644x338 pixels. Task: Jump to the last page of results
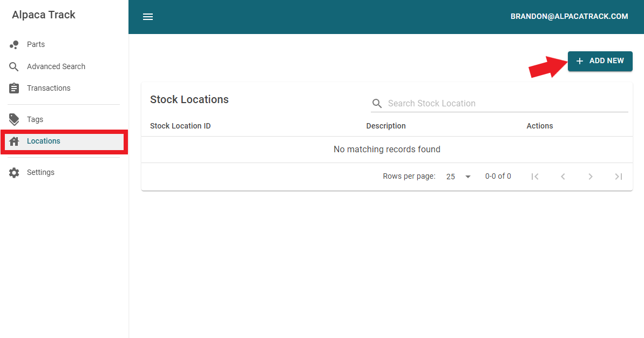[x=619, y=177]
